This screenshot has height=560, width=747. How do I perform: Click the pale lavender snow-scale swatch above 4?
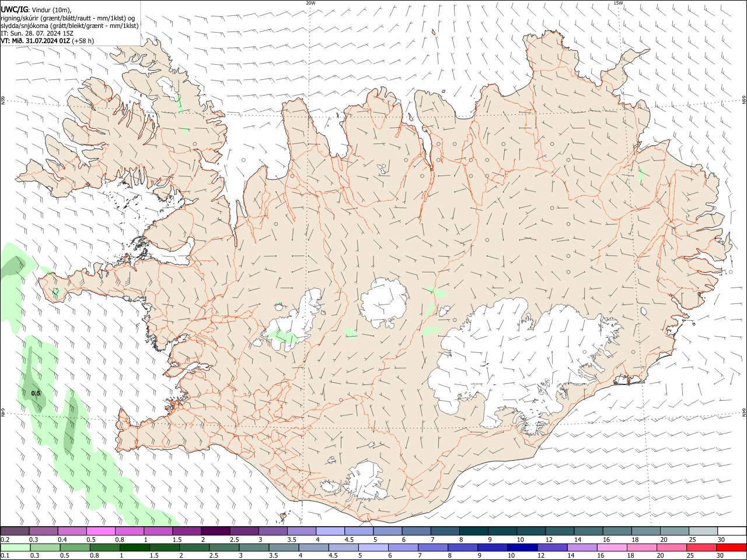pos(331,531)
